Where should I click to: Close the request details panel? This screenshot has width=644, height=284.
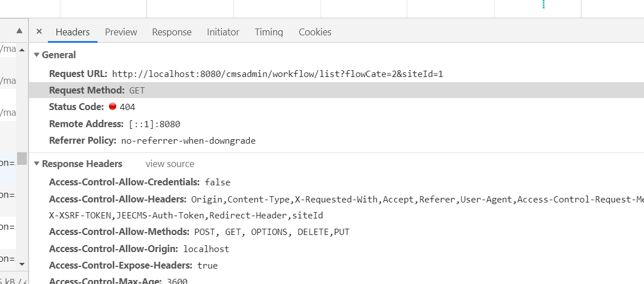[39, 32]
